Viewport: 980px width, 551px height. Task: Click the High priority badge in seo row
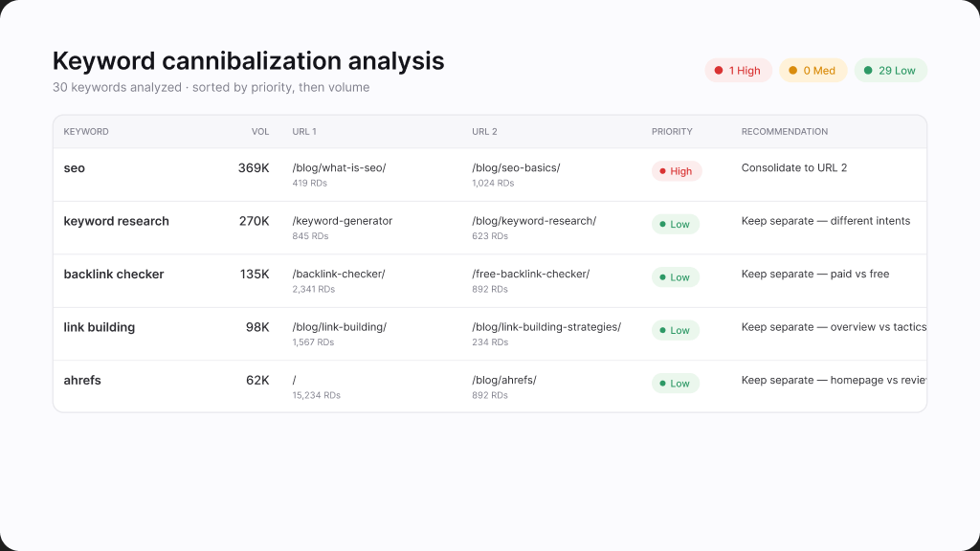click(677, 171)
